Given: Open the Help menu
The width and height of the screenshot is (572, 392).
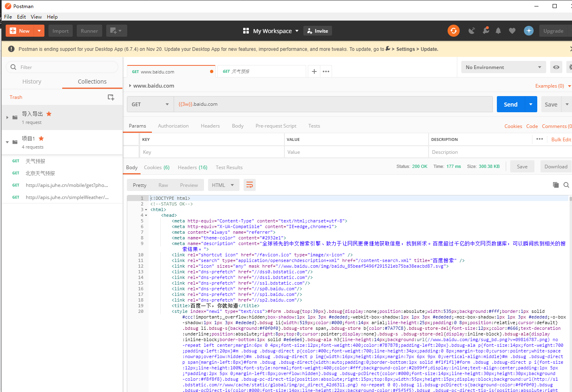Looking at the screenshot, I should coord(52,17).
